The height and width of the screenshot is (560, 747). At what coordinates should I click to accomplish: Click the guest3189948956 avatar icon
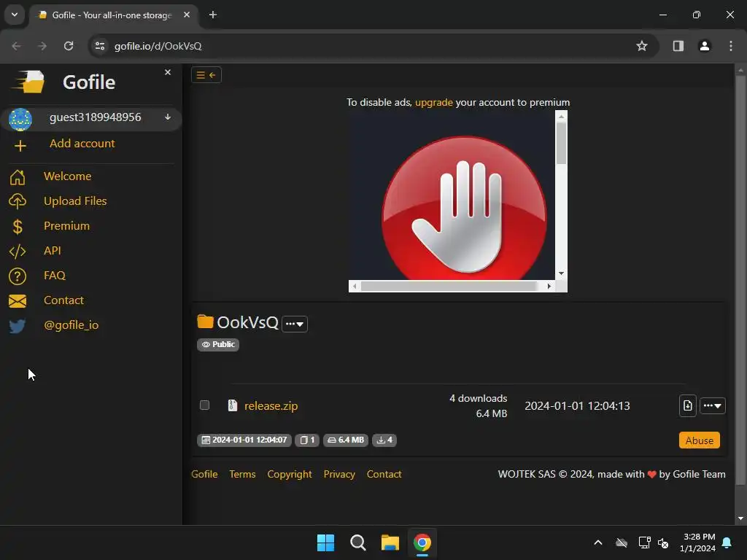click(20, 119)
